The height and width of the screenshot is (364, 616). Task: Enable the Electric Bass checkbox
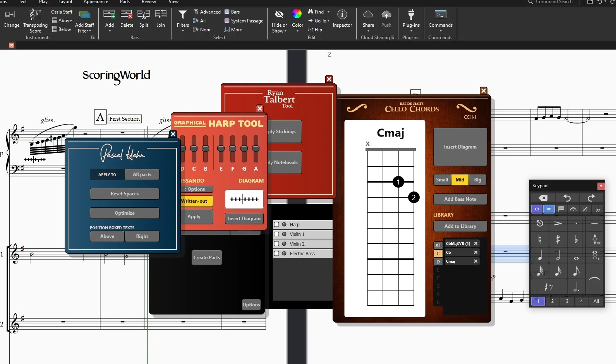pos(276,253)
